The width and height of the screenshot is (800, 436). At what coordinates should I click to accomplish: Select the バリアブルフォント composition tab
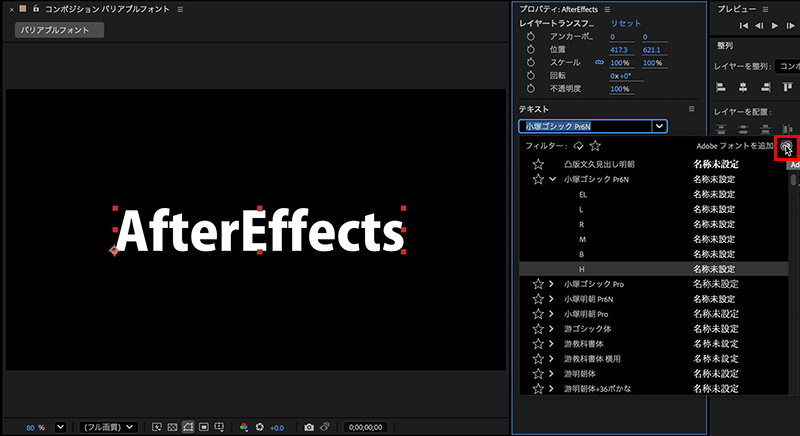(x=59, y=30)
